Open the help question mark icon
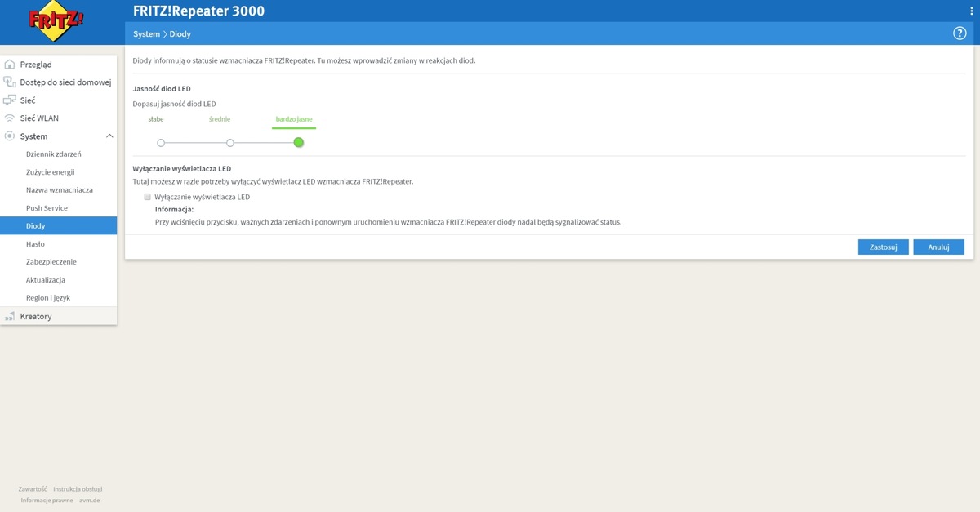Viewport: 980px width, 512px height. coord(960,33)
